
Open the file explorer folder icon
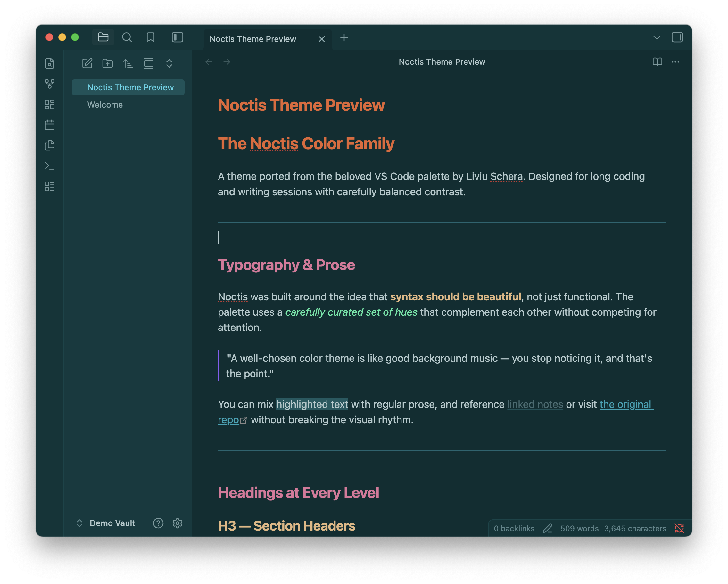pyautogui.click(x=103, y=37)
